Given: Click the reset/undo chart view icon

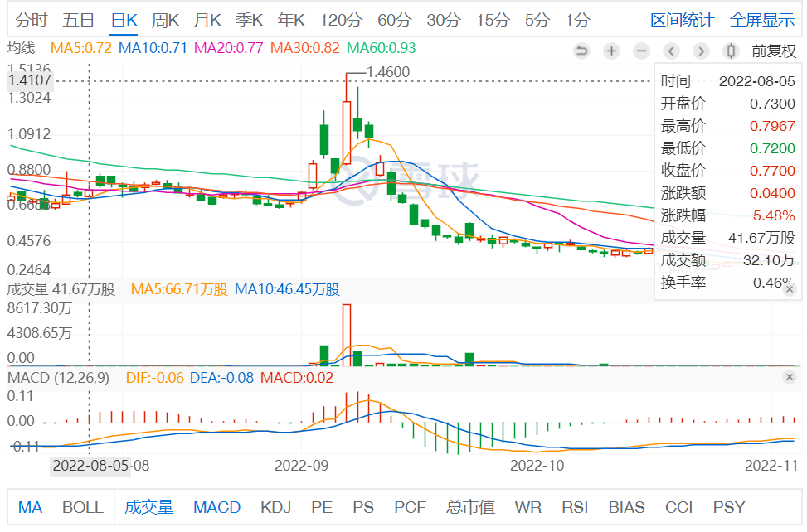Looking at the screenshot, I should pyautogui.click(x=581, y=51).
